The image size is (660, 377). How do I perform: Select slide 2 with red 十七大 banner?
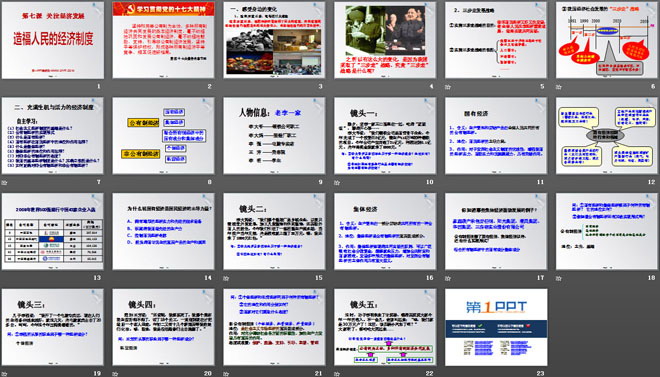[163, 40]
